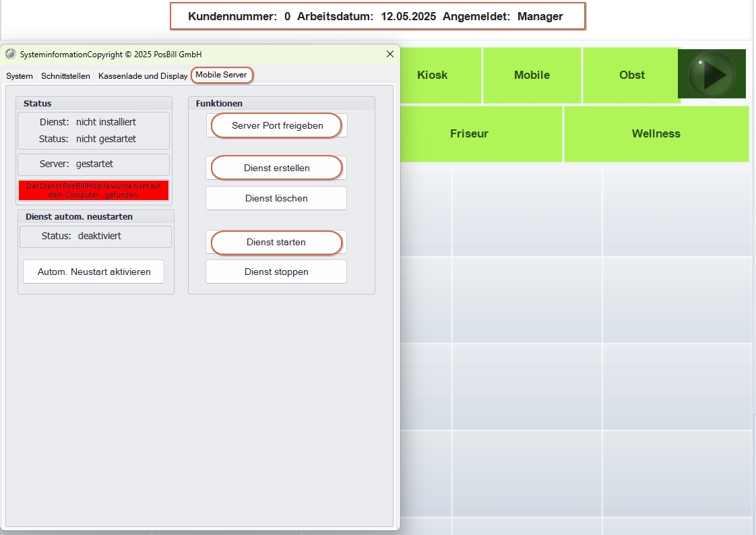The height and width of the screenshot is (535, 756).
Task: Switch to the System tab
Action: coord(20,76)
